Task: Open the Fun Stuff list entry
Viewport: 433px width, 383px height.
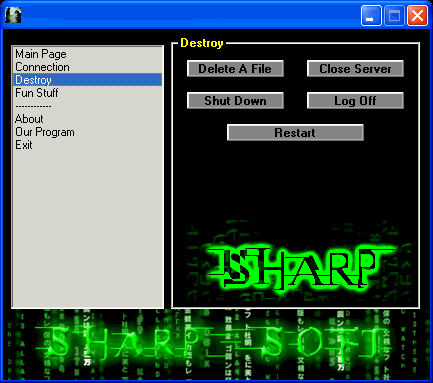Action: point(88,93)
